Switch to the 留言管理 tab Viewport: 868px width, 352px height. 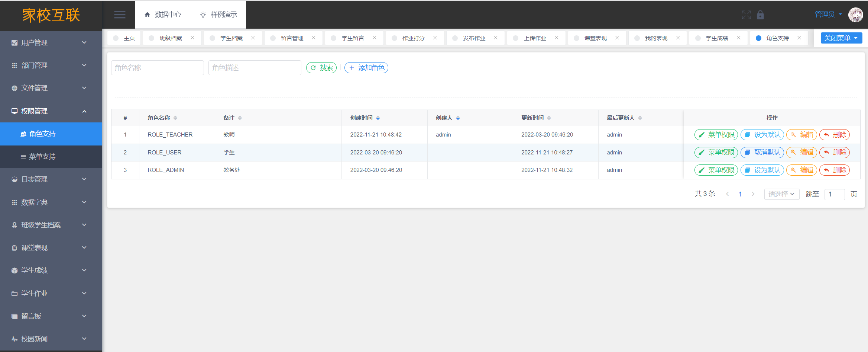pos(292,38)
